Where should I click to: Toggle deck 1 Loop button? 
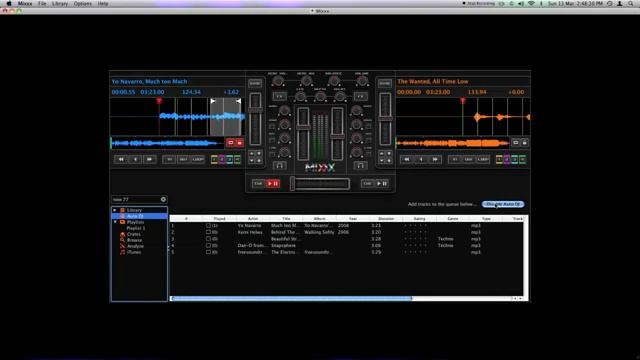click(198, 160)
